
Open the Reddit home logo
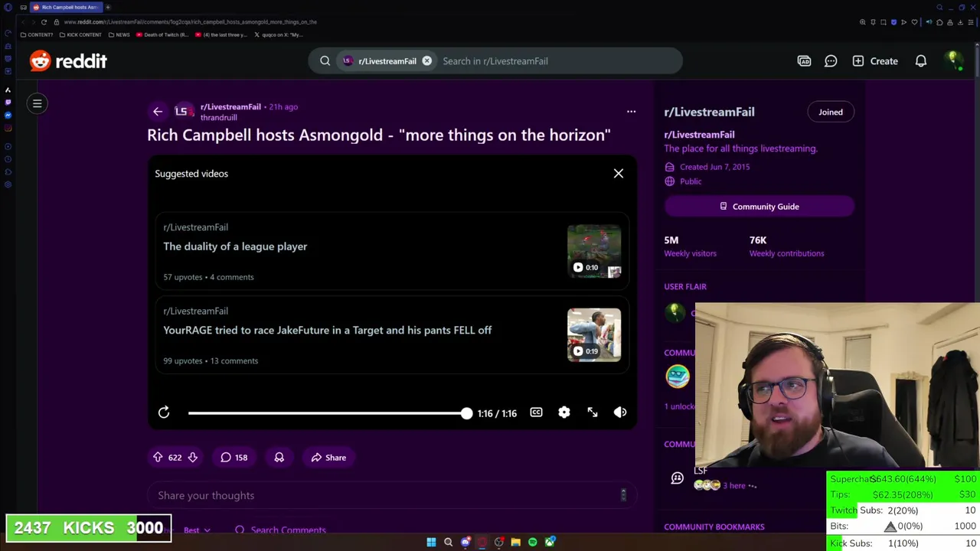pos(68,60)
